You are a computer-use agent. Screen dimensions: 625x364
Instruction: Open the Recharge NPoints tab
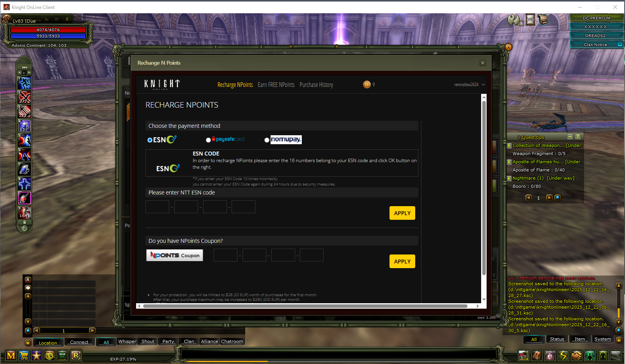[235, 85]
